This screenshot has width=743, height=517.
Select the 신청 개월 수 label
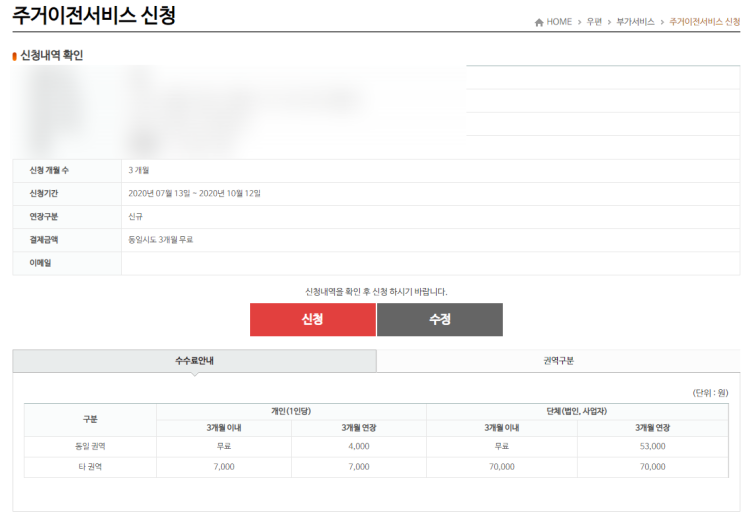pos(49,170)
